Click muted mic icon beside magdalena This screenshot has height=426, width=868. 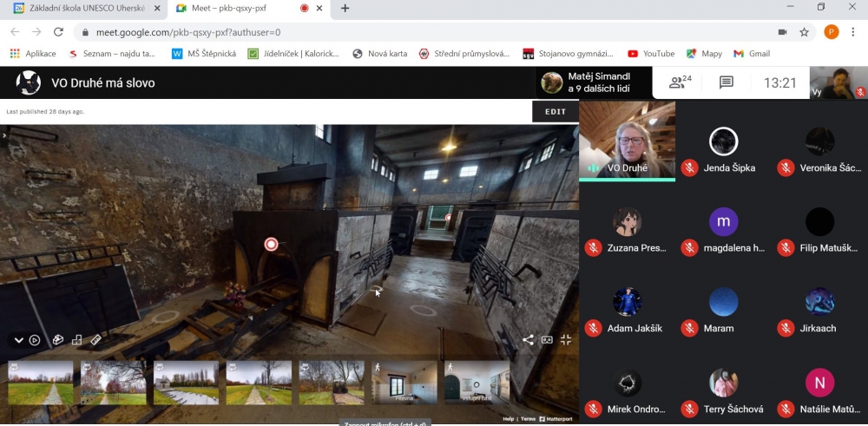point(689,248)
